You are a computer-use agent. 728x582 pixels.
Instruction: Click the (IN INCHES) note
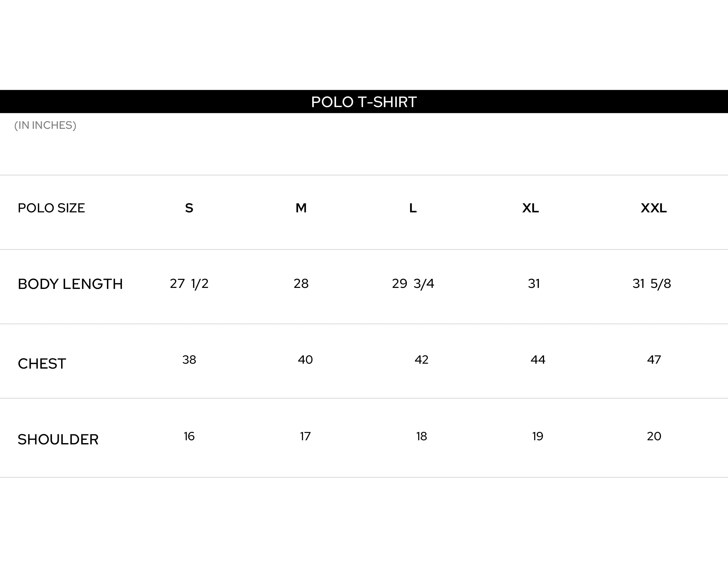[45, 125]
